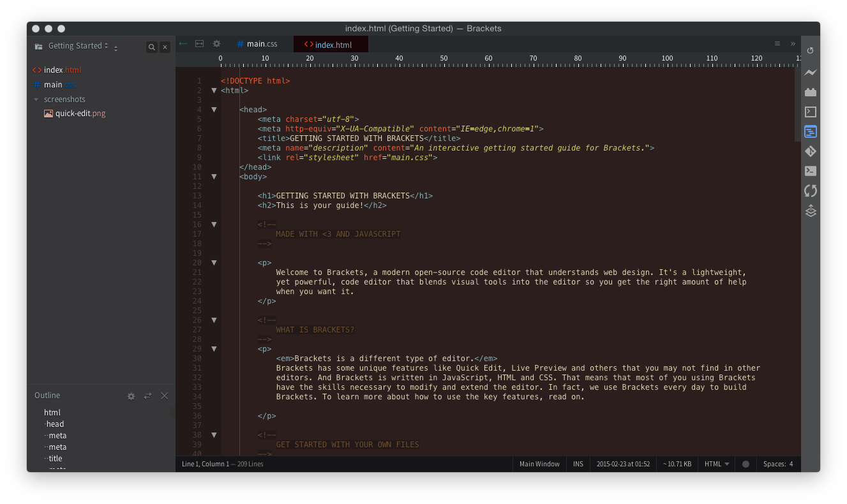Open index.html in the file tree
This screenshot has width=847, height=504.
point(63,70)
